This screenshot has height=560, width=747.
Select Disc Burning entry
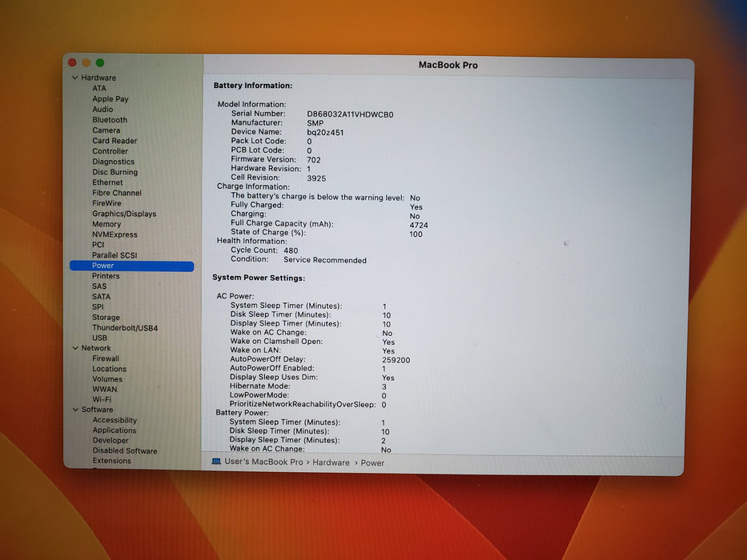(x=114, y=172)
